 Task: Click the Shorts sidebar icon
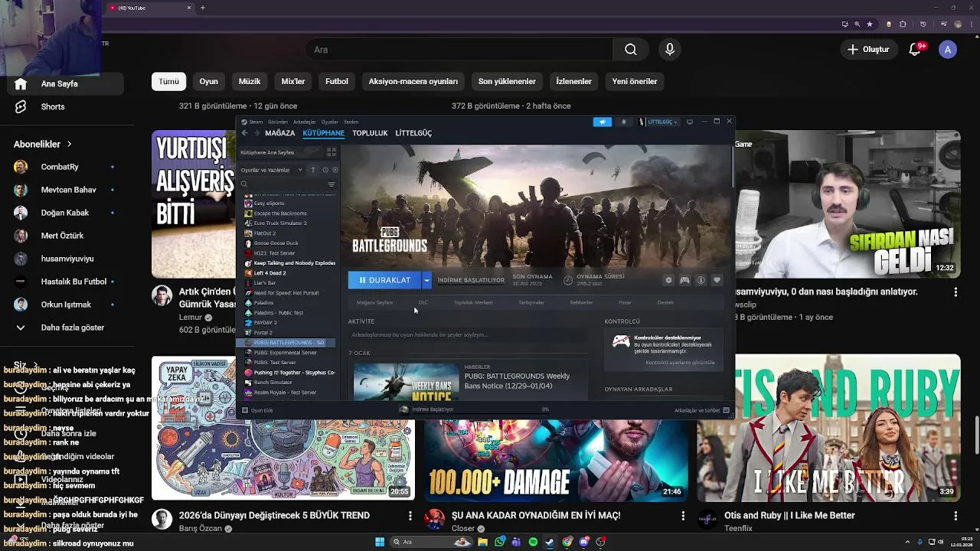21,106
